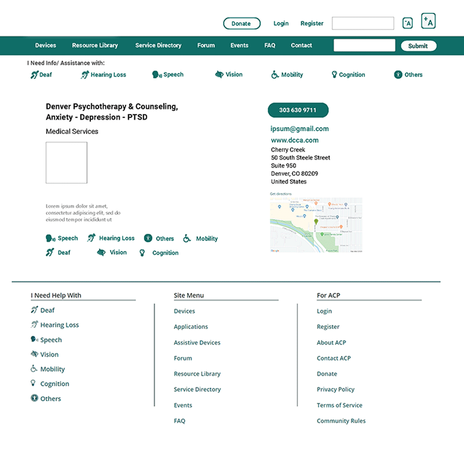Select the Speech assistance filter icon

coord(156,74)
